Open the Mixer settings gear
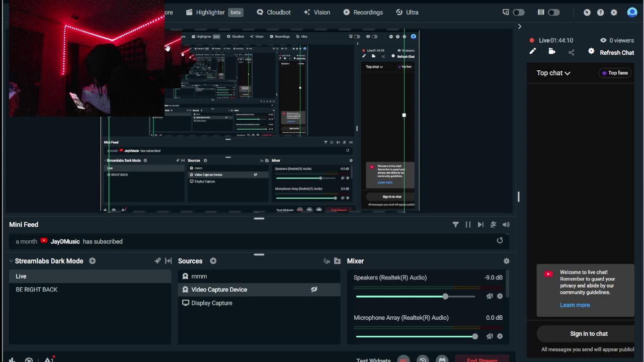This screenshot has width=644, height=362. (506, 261)
